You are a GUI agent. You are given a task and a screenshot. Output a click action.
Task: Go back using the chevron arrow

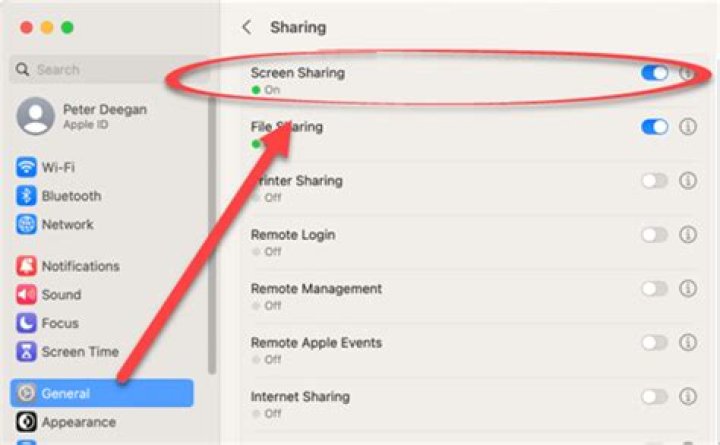point(247,28)
